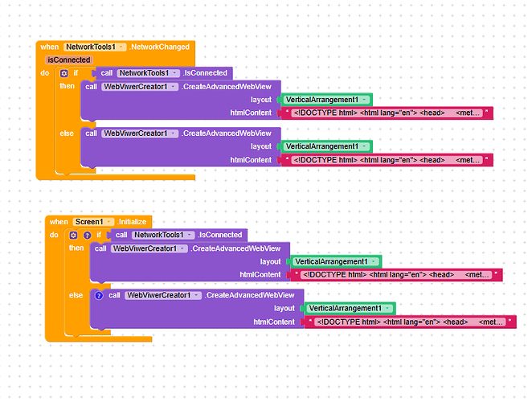The image size is (532, 402).
Task: Select '.IsConnected' label in NetworkChanged if condition
Action: tap(205, 73)
